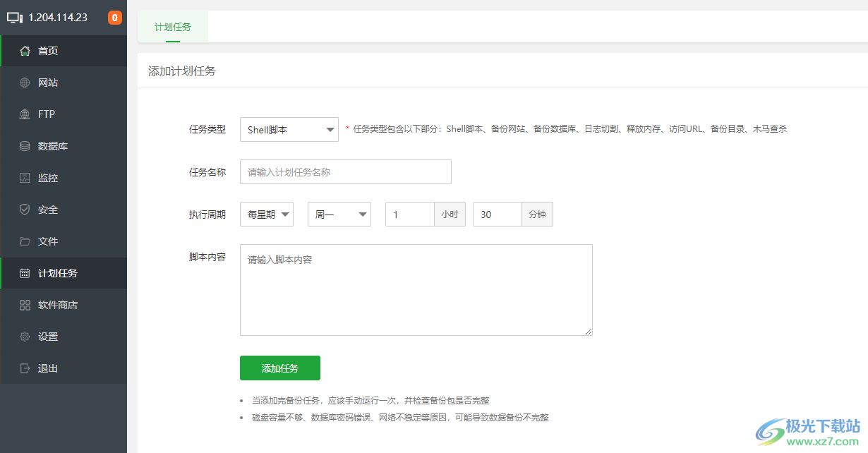Screen dimensions: 868x453
Task: Click the grid icon for 软件商店
Action: point(25,305)
